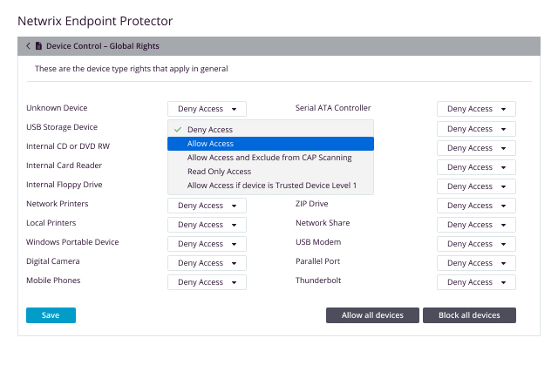This screenshot has height=392, width=558.
Task: Click the USB Storage Device label
Action: [x=62, y=127]
